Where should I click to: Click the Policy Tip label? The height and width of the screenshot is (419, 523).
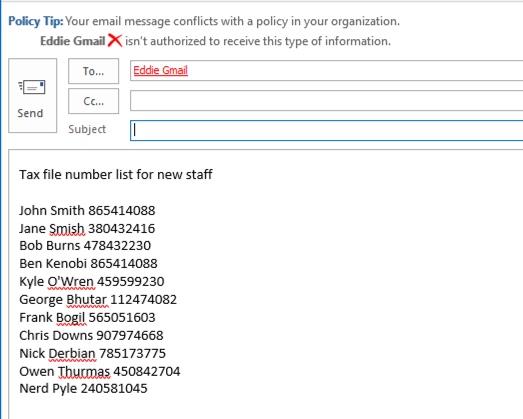click(x=36, y=21)
